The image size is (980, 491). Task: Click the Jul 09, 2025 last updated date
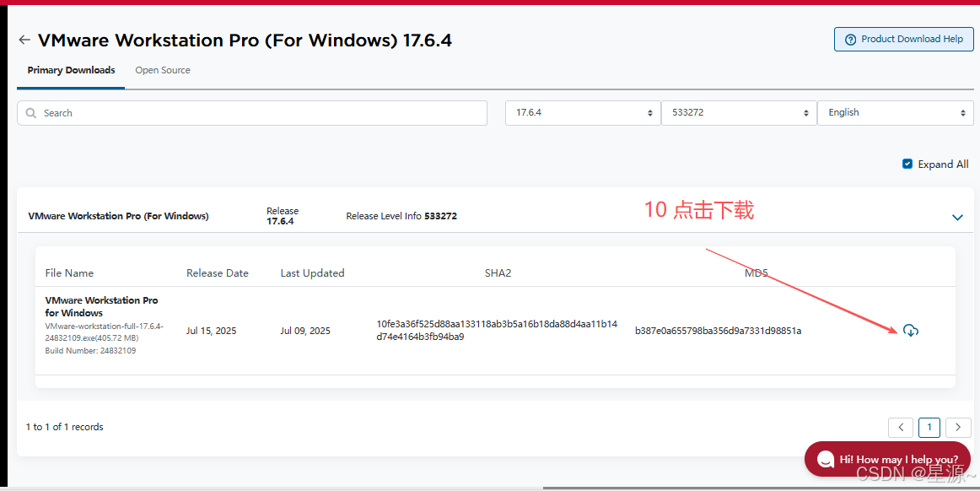[x=305, y=331]
